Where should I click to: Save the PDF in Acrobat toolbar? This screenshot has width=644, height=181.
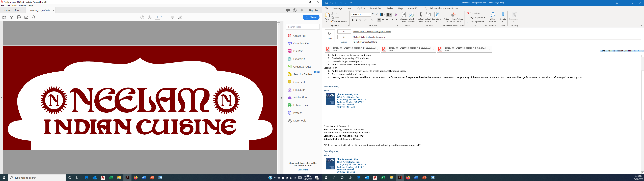[4, 17]
